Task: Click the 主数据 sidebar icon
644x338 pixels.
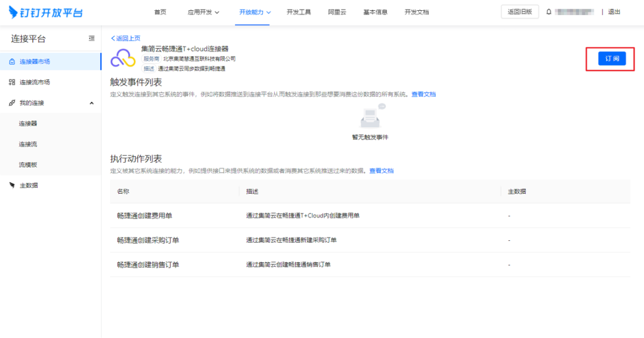Action: click(x=12, y=185)
